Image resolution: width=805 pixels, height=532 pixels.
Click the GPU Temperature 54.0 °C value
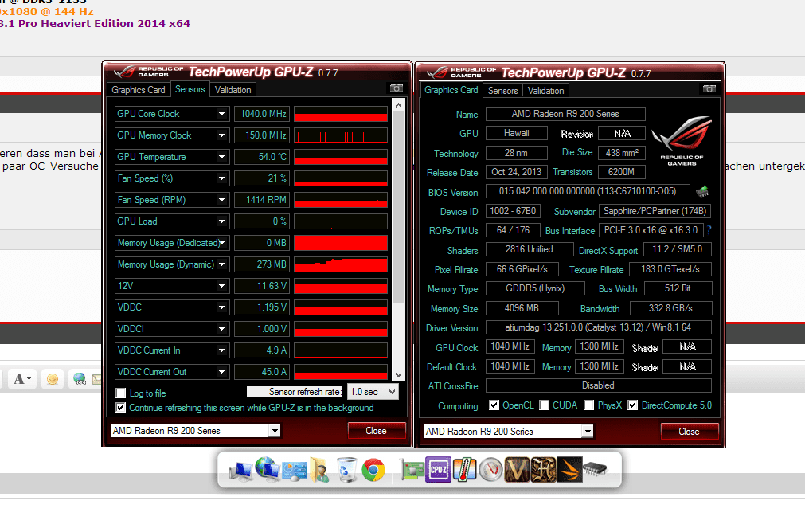[x=262, y=157]
